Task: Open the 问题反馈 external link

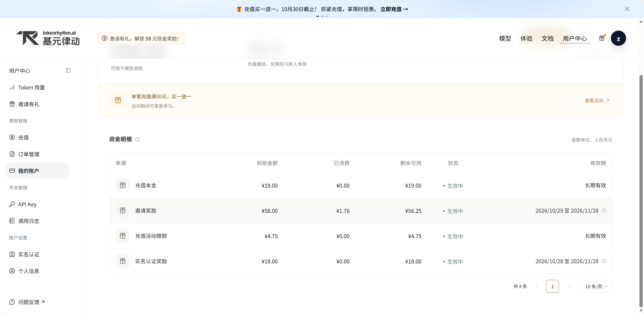Action: point(27,302)
